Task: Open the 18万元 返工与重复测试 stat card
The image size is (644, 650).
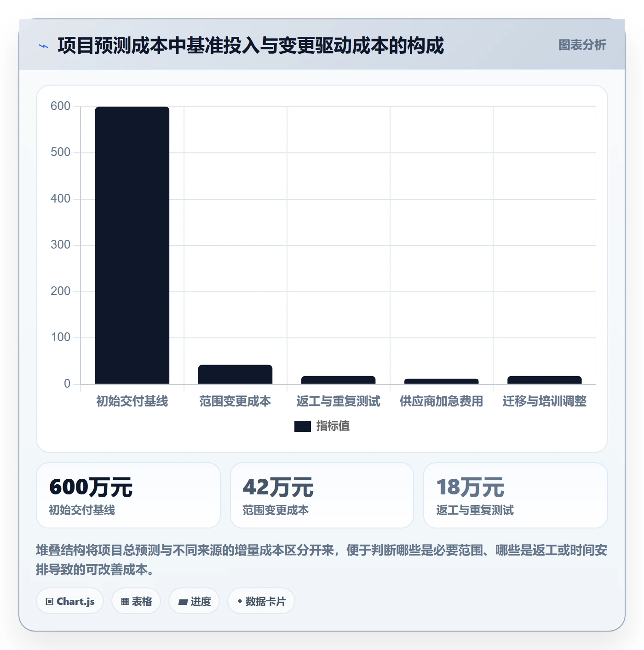Action: [x=516, y=495]
